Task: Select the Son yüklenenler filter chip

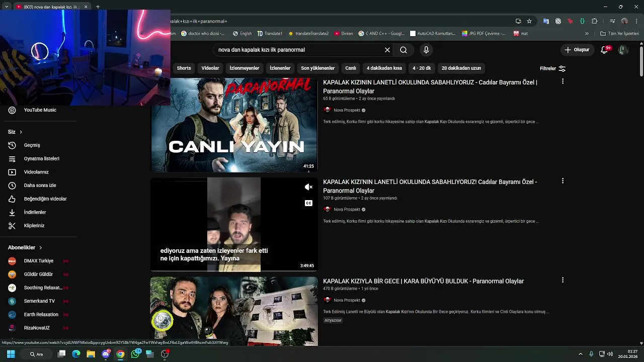Action: click(x=318, y=68)
